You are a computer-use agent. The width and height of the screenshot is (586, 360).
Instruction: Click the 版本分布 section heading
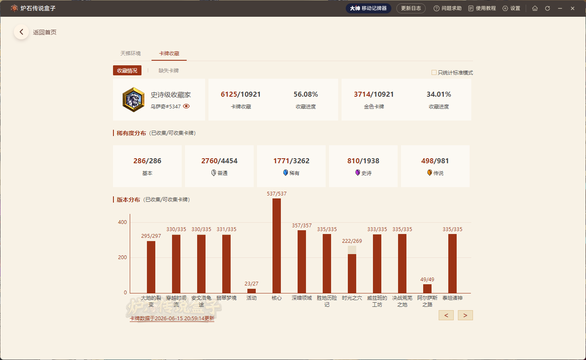pyautogui.click(x=128, y=200)
